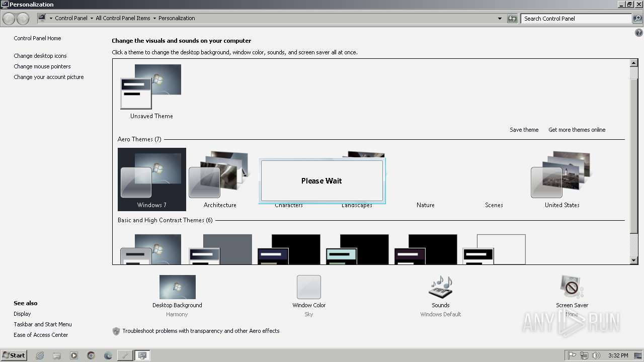The height and width of the screenshot is (362, 644).
Task: Open the Screen Saver settings icon
Action: pyautogui.click(x=572, y=287)
